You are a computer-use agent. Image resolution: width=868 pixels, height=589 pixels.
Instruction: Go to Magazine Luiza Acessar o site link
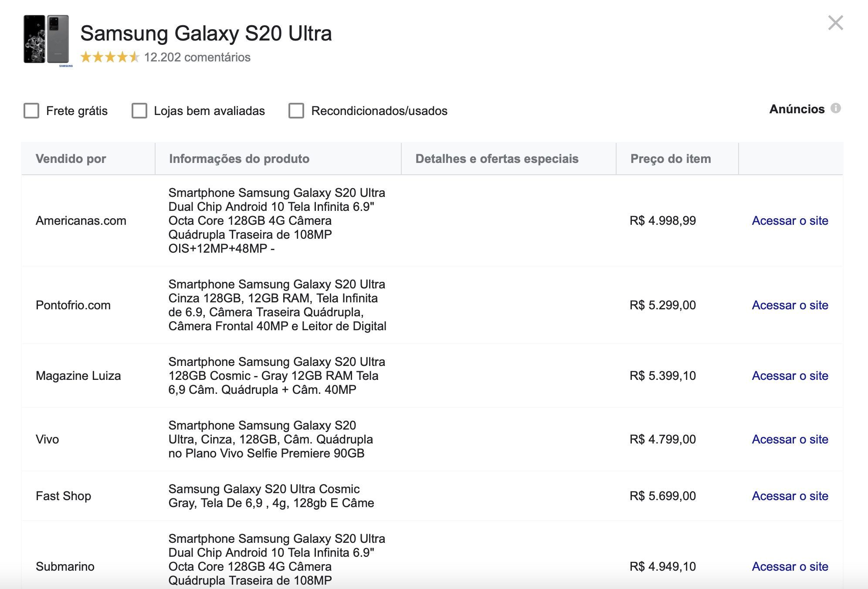(790, 376)
